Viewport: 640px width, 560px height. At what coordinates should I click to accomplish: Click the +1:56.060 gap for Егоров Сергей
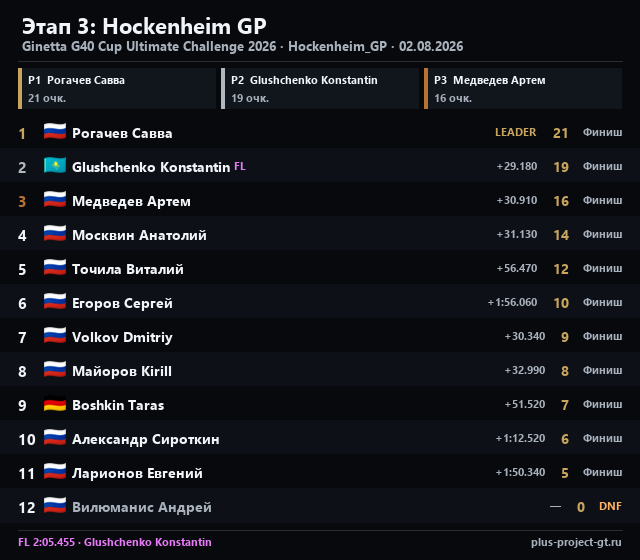(x=512, y=302)
